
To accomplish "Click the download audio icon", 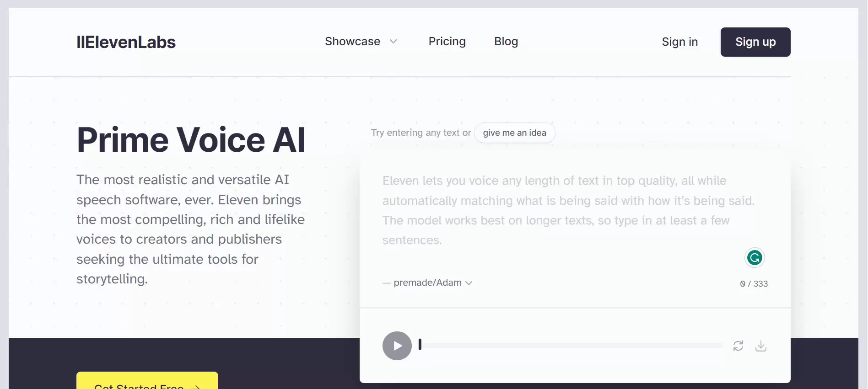I will click(761, 346).
